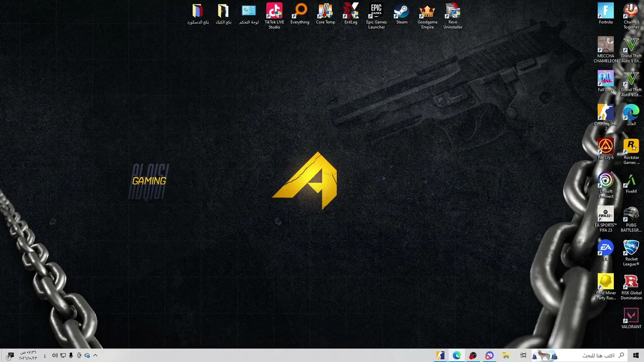Switch to Microsoft Edge on the taskbar
This screenshot has height=362, width=644.
[x=456, y=355]
